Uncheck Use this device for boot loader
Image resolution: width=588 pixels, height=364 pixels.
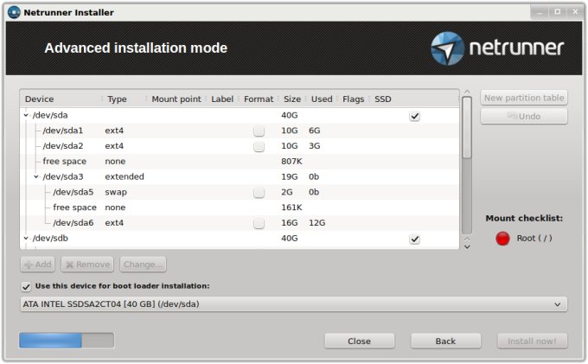point(26,287)
